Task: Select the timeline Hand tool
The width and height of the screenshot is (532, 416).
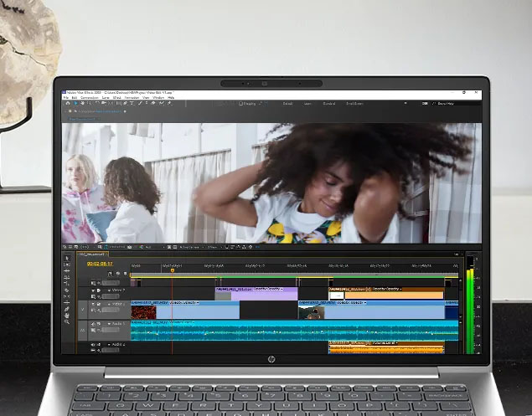Action: click(x=67, y=316)
